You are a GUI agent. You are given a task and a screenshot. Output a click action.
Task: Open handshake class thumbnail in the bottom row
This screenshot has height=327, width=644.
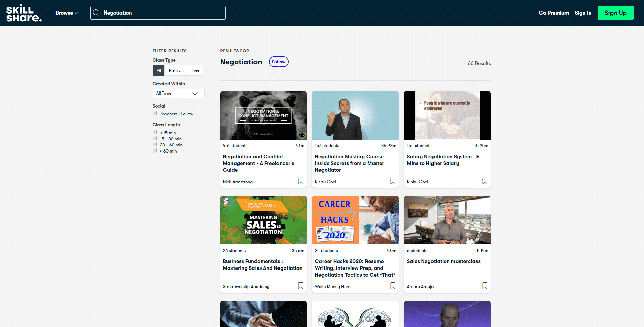point(263,314)
